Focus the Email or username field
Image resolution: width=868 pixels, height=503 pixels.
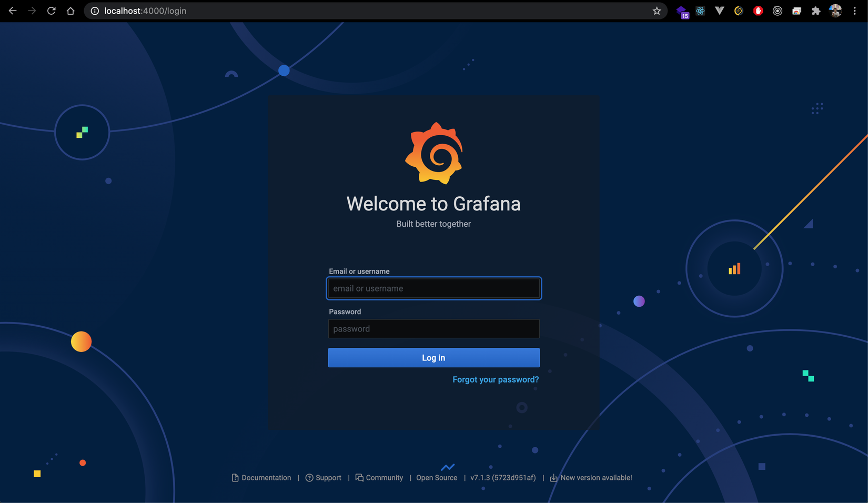pyautogui.click(x=434, y=288)
